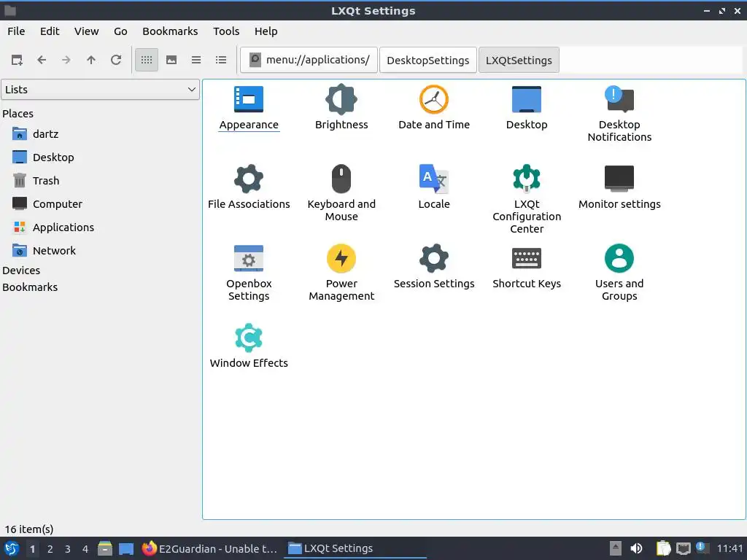Switch to virtual desktop 2
This screenshot has height=560, width=747.
(50, 549)
